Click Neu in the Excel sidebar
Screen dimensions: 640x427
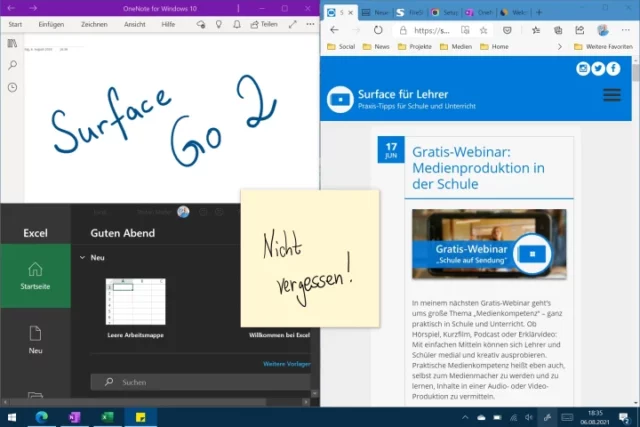[x=36, y=340]
